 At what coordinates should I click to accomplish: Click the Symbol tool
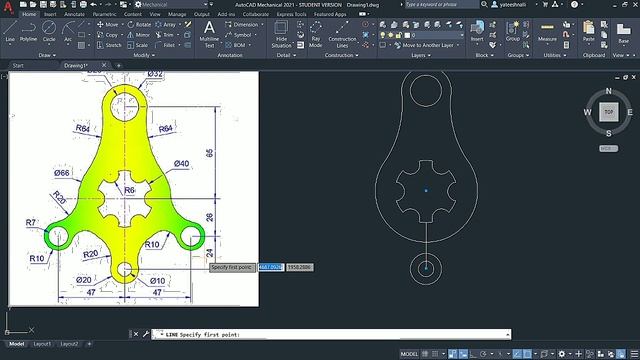click(238, 35)
